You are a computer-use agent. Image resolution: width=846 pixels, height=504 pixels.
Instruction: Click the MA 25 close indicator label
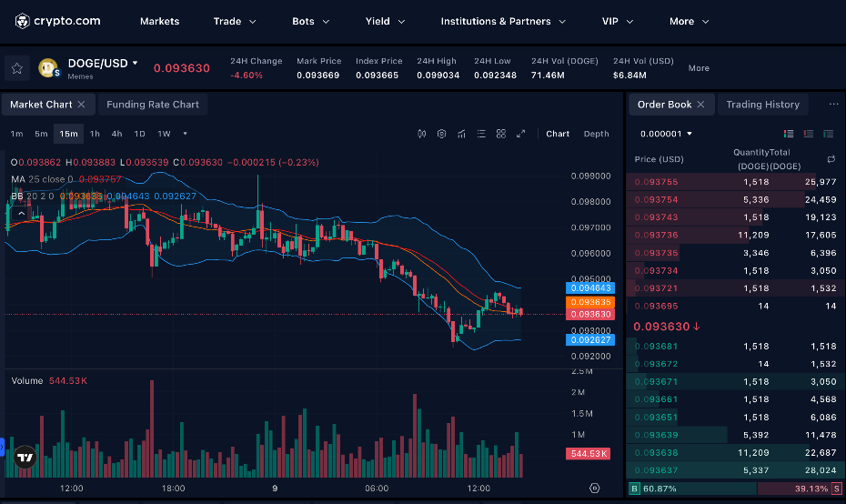tap(42, 179)
